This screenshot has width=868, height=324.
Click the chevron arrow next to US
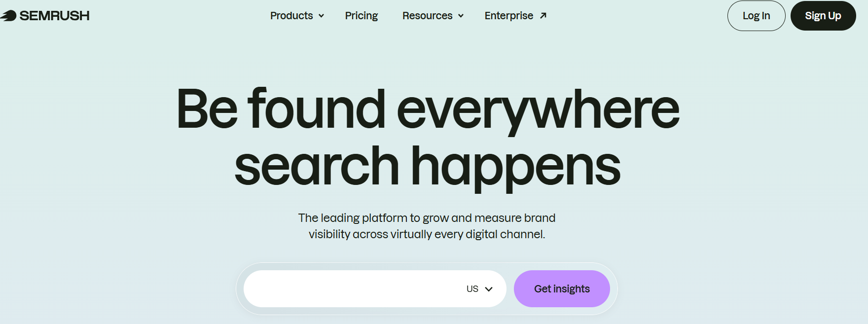(489, 289)
